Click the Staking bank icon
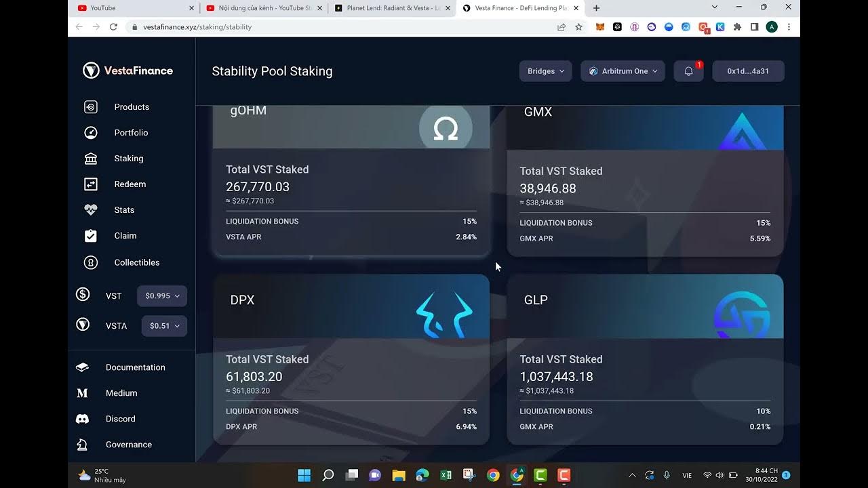Viewport: 868px width, 488px height. [91, 159]
